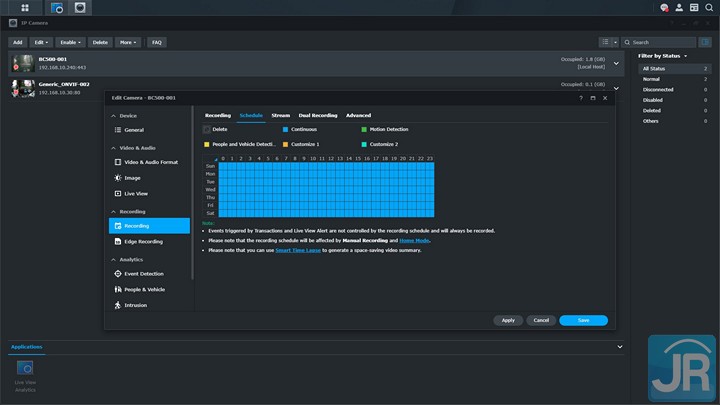
Task: Click the user account icon in taskbar
Action: [x=679, y=7]
